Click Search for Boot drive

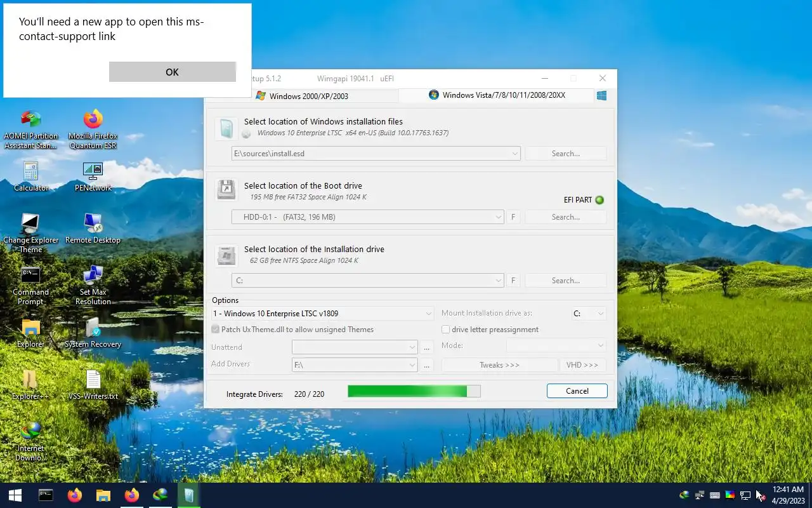(x=566, y=217)
